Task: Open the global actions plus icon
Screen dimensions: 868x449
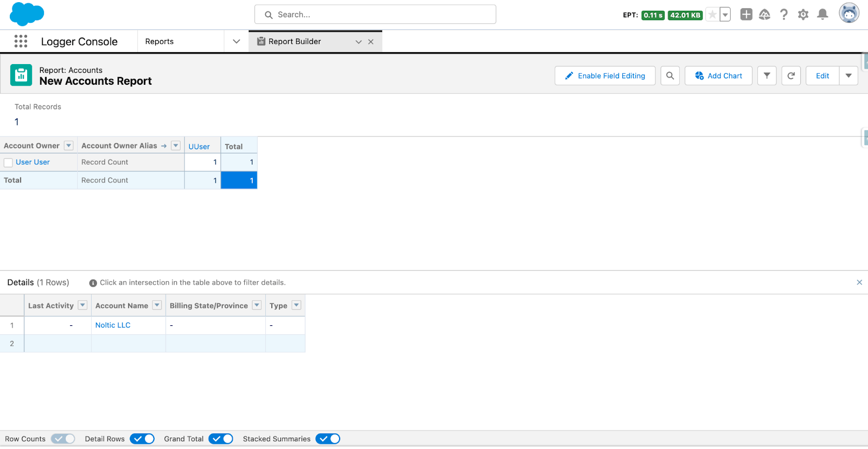Action: coord(746,15)
